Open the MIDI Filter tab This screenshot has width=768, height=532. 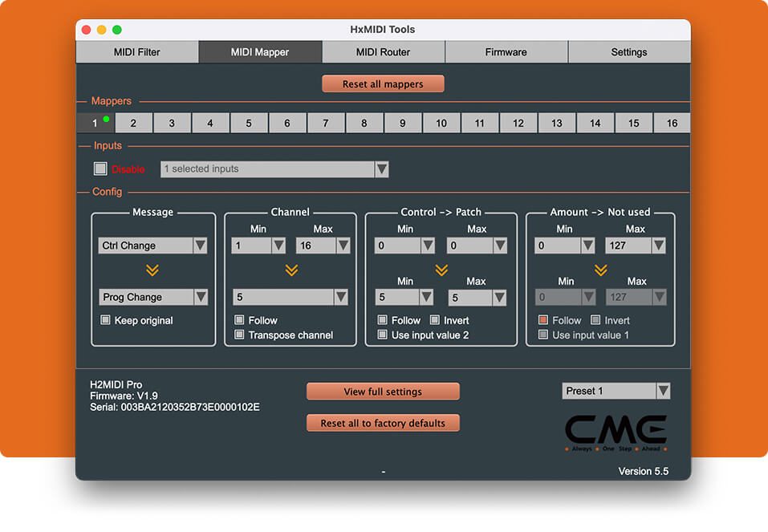137,52
